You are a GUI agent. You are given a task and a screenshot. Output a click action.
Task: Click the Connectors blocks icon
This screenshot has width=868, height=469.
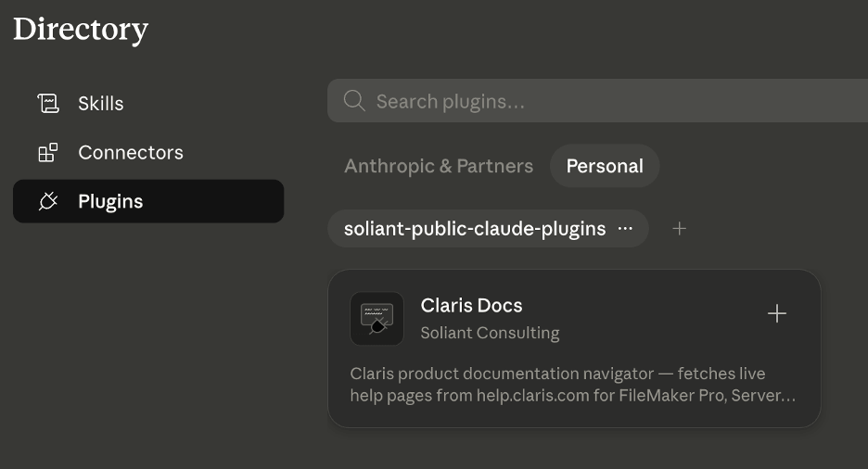point(48,153)
